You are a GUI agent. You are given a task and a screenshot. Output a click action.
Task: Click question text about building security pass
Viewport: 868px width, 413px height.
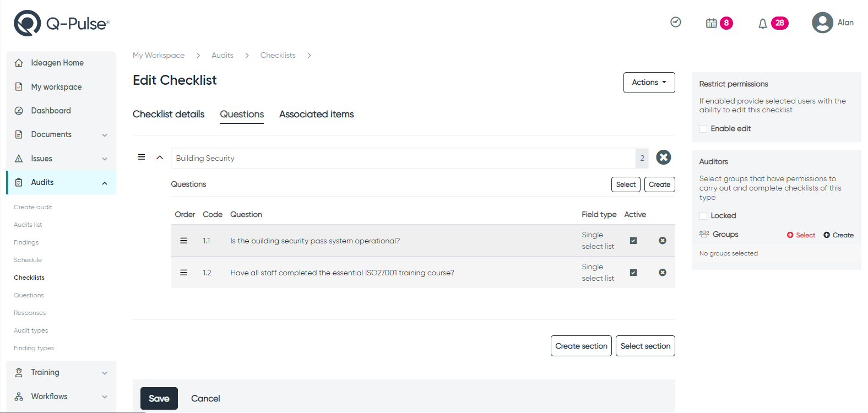pos(315,241)
